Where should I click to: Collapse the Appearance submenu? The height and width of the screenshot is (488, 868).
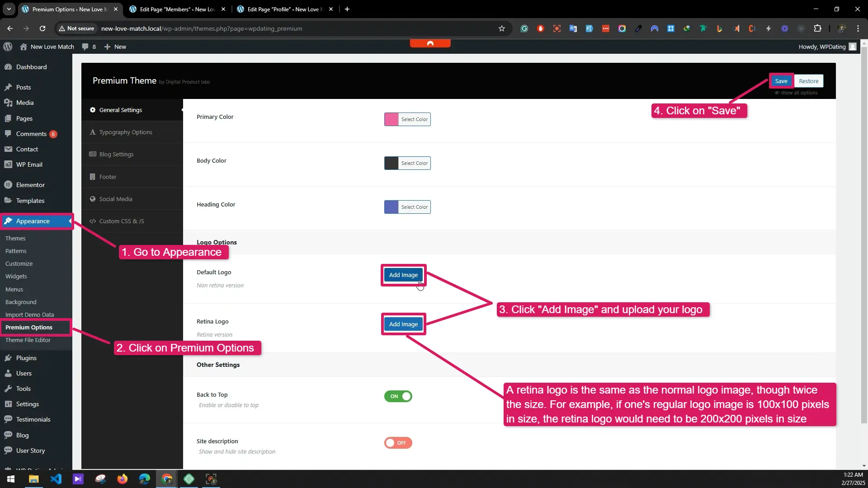pos(36,221)
